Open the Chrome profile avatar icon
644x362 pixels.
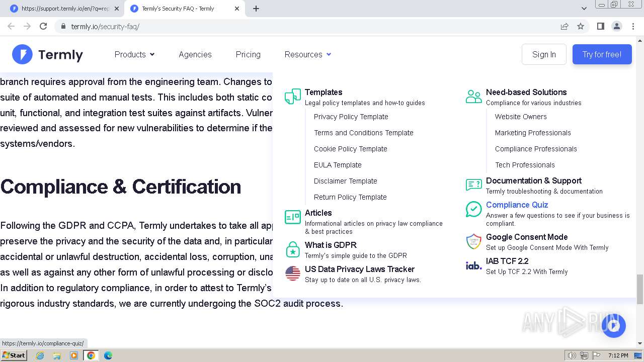click(617, 26)
